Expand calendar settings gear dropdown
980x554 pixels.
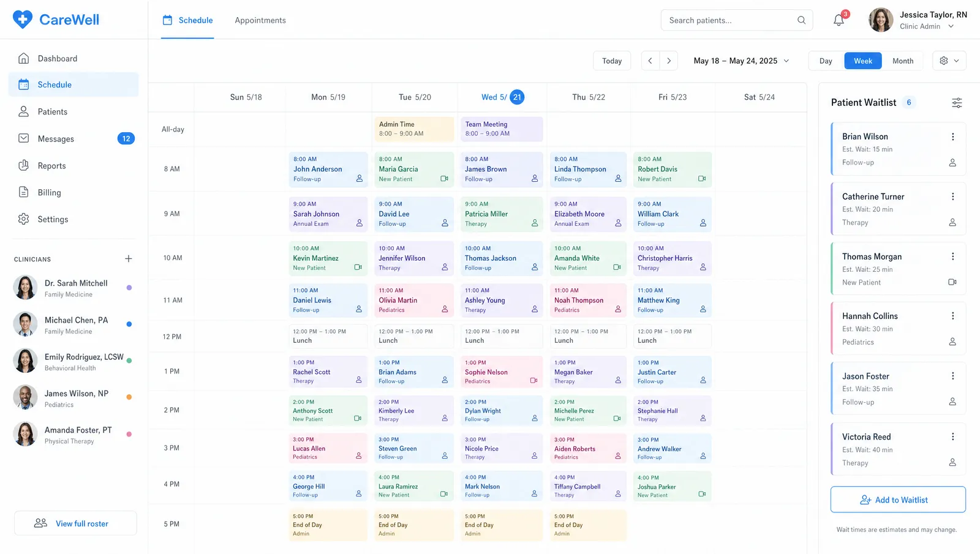point(949,61)
